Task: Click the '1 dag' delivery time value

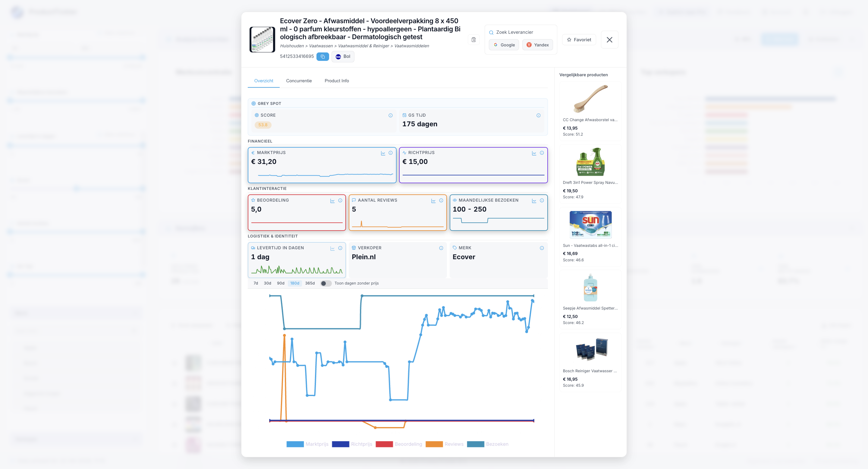Action: [x=260, y=257]
